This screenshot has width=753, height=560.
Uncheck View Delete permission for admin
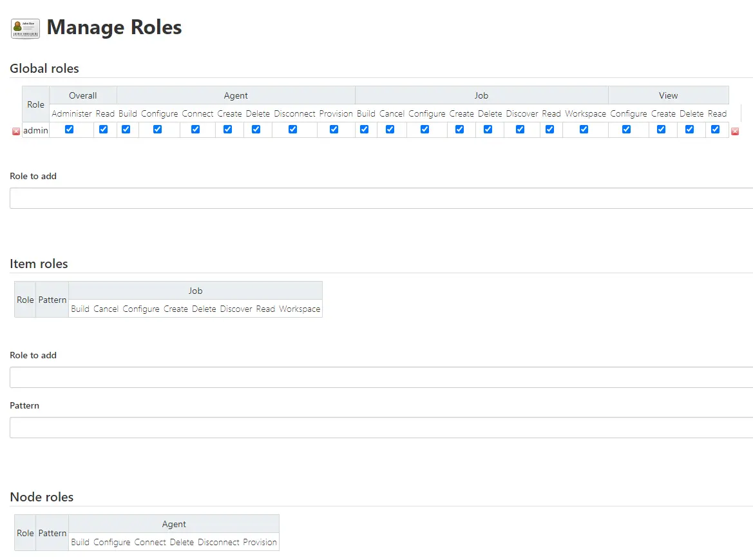click(690, 130)
